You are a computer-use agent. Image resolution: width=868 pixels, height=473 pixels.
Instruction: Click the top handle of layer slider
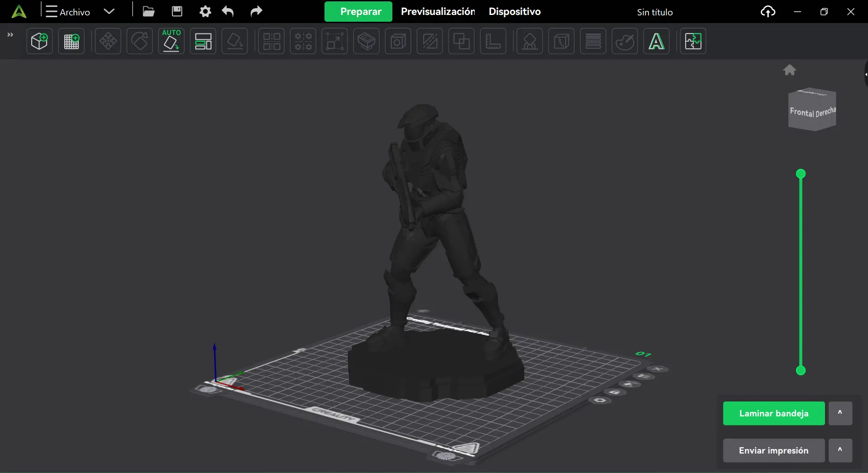801,174
